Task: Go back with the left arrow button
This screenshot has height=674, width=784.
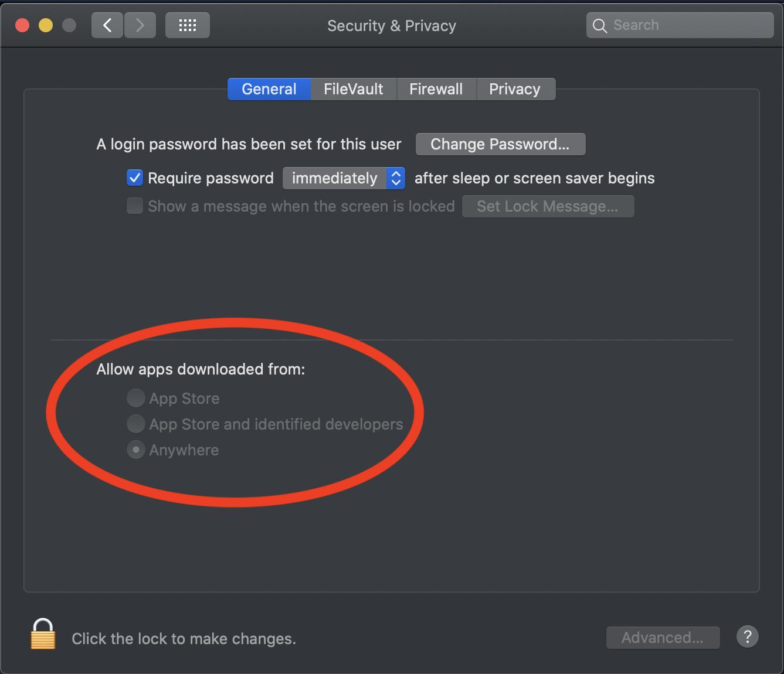Action: [107, 25]
